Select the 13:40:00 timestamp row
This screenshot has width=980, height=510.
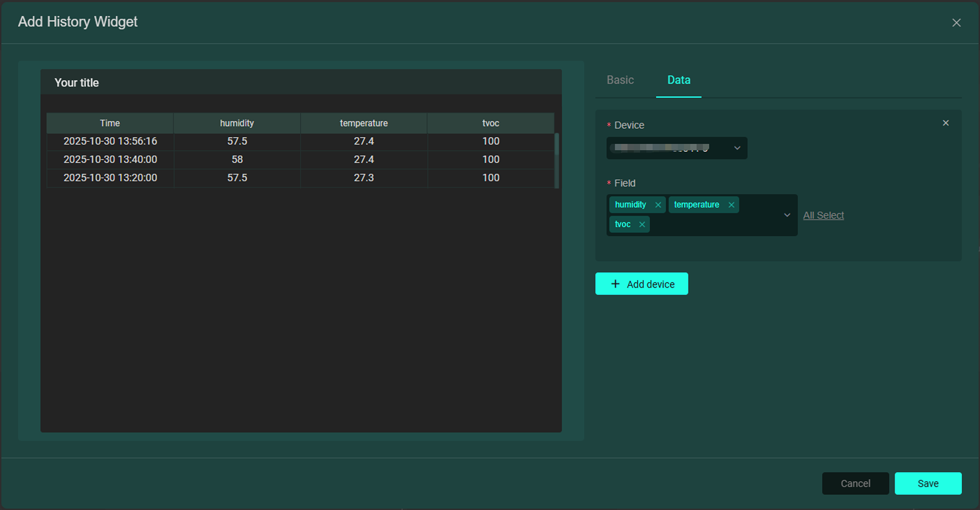click(110, 160)
